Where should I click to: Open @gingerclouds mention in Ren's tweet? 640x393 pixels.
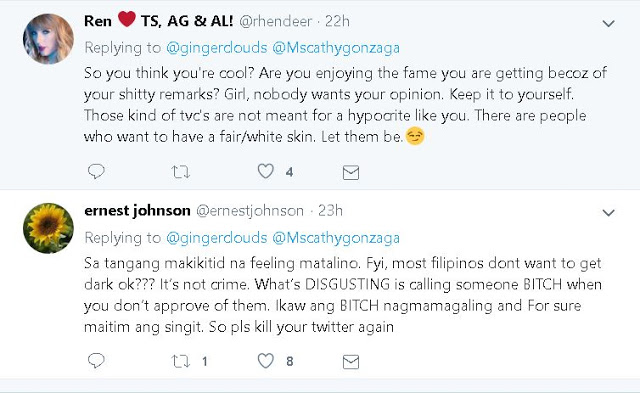click(x=217, y=48)
